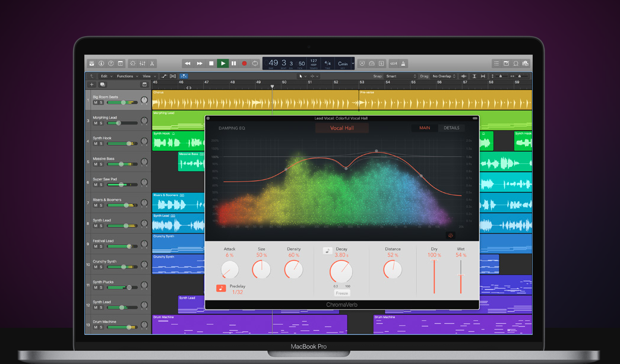Toggle the Automation curve icon
This screenshot has height=364, width=620.
164,76
